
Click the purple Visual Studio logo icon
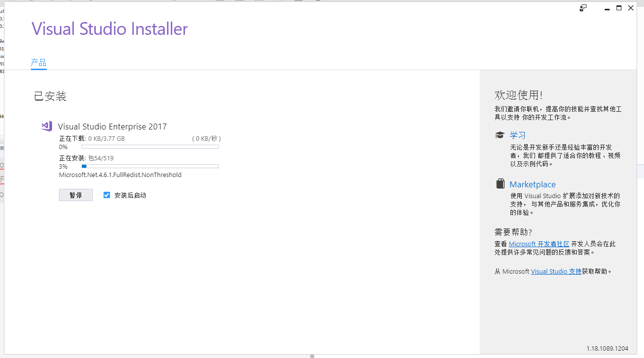47,126
